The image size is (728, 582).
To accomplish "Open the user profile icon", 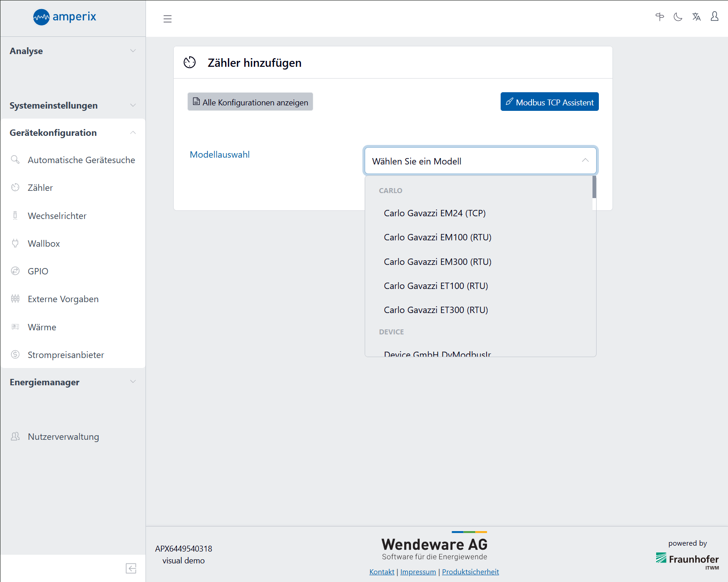I will point(714,17).
